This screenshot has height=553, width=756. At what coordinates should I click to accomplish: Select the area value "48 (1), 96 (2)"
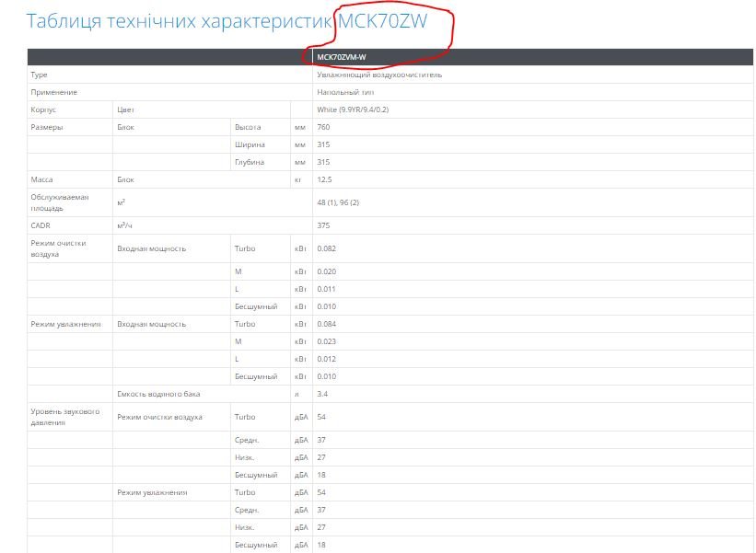(x=338, y=202)
